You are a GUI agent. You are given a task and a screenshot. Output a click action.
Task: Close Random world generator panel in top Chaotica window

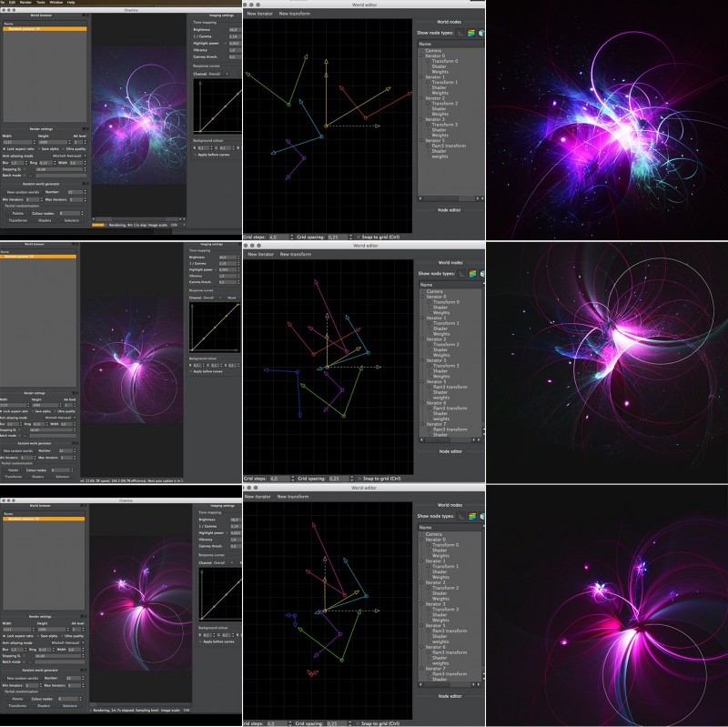pyautogui.click(x=86, y=184)
